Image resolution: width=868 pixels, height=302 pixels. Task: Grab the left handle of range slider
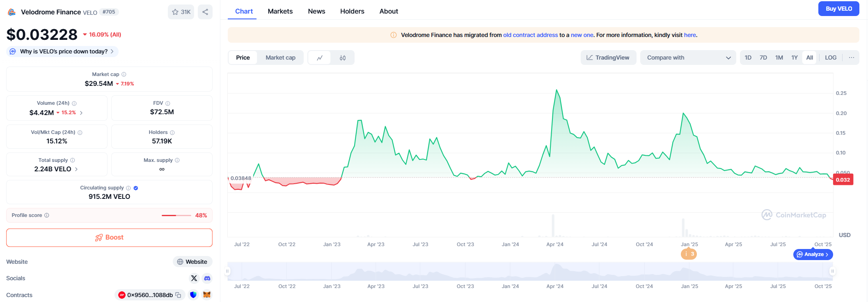point(227,271)
